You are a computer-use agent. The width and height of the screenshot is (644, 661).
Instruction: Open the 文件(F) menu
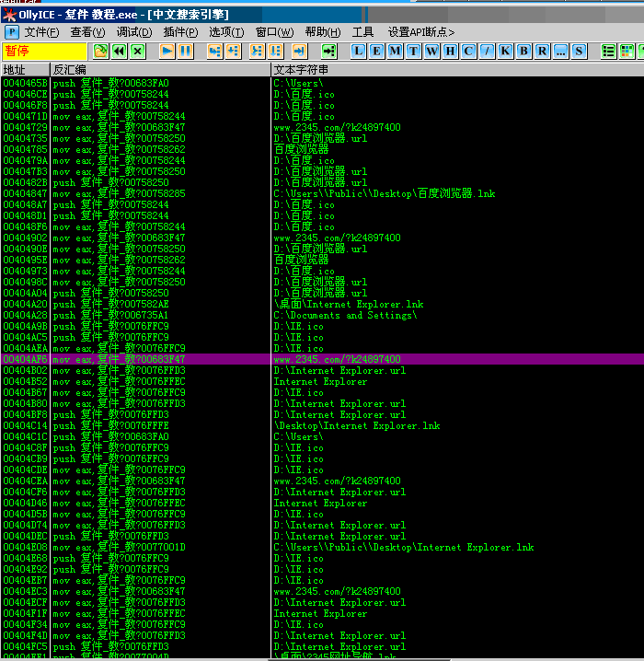[41, 32]
